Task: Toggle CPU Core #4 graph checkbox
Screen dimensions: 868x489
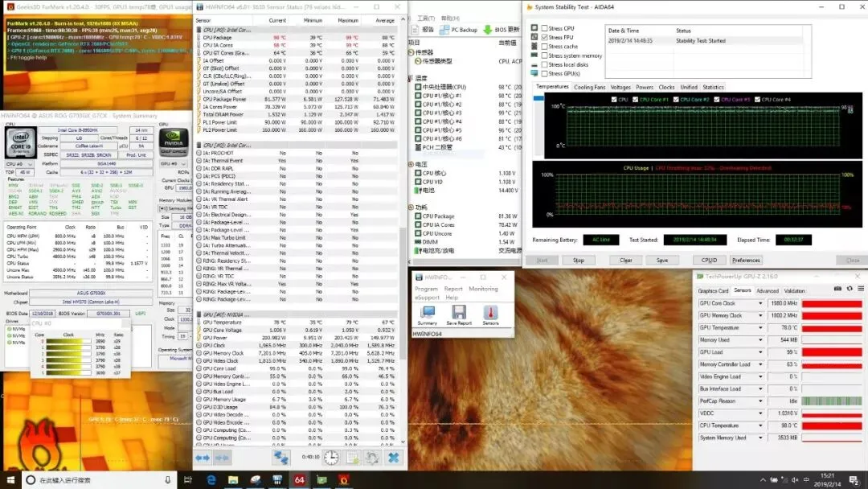Action: point(757,100)
